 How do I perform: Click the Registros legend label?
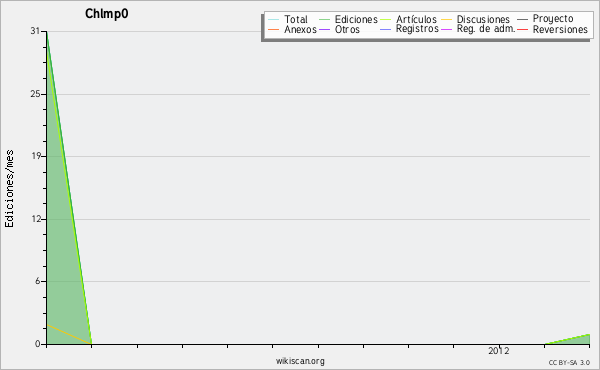click(x=417, y=29)
